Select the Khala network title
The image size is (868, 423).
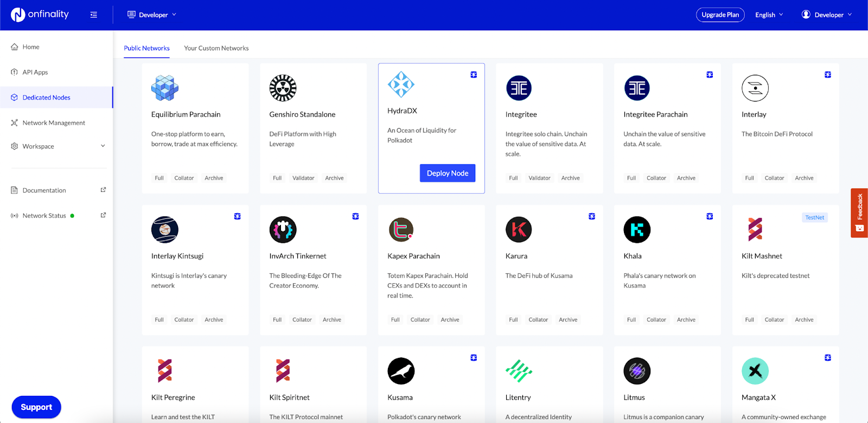(633, 256)
